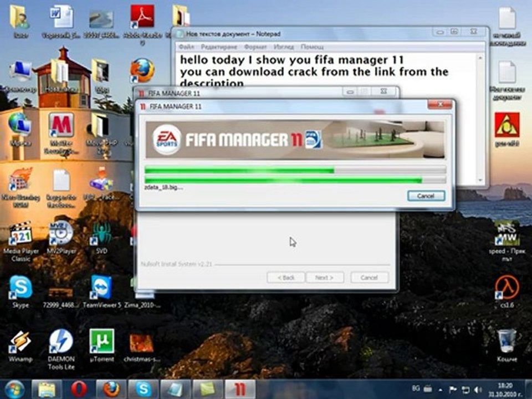Select the christmas-s... image file icon
532x399 pixels.
click(142, 347)
